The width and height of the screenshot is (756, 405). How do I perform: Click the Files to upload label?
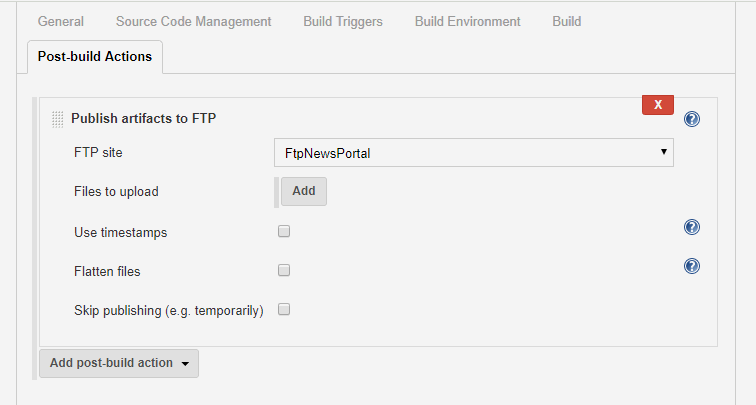[x=116, y=191]
